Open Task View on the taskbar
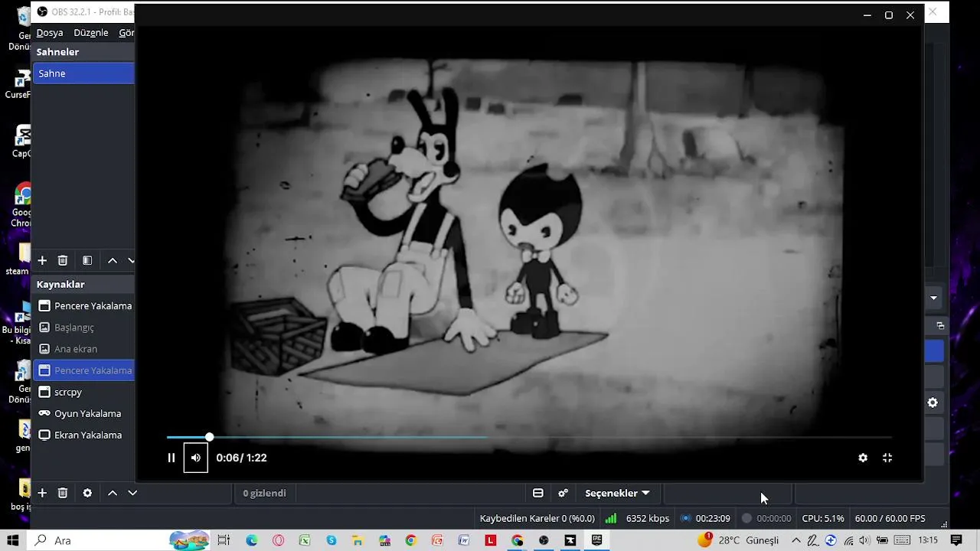The image size is (980, 551). tap(224, 540)
